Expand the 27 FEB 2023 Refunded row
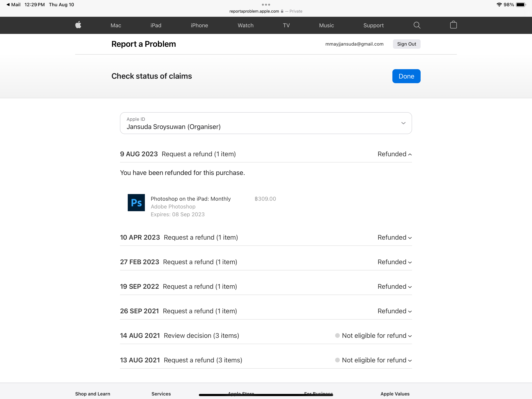Screen dimensions: 532x399 pos(395,262)
